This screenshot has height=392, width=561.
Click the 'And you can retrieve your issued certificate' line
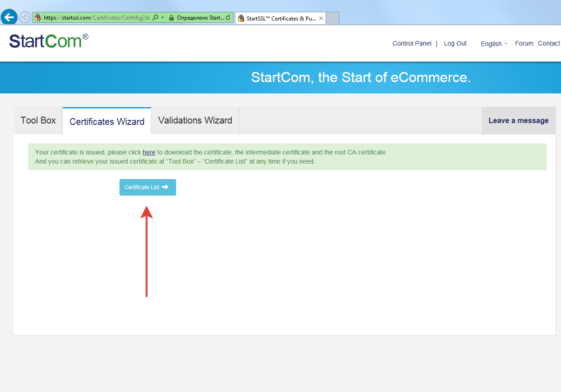tap(175, 161)
